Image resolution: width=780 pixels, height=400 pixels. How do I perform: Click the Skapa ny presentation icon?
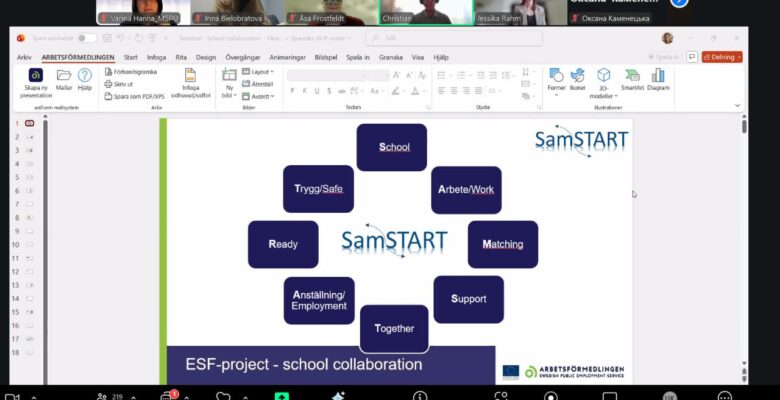point(36,75)
